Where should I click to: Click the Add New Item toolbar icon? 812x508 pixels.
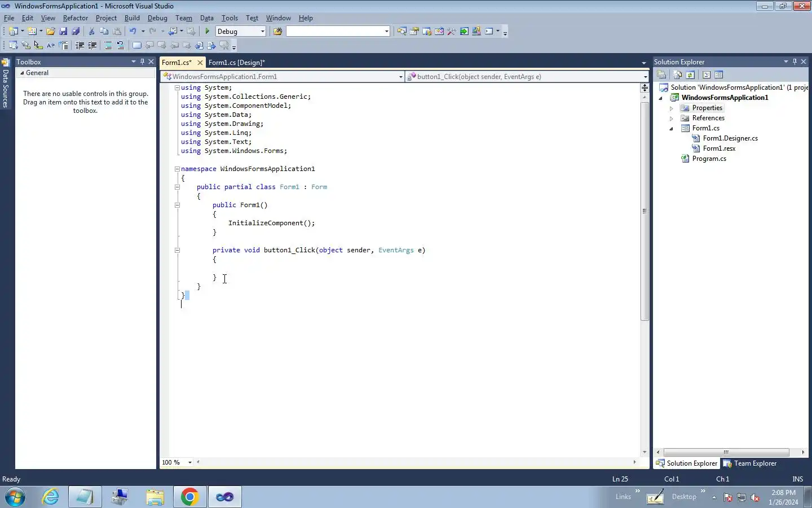[x=32, y=32]
